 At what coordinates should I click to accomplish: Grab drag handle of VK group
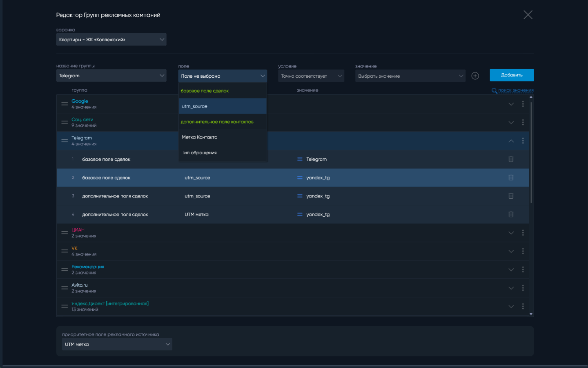[65, 251]
